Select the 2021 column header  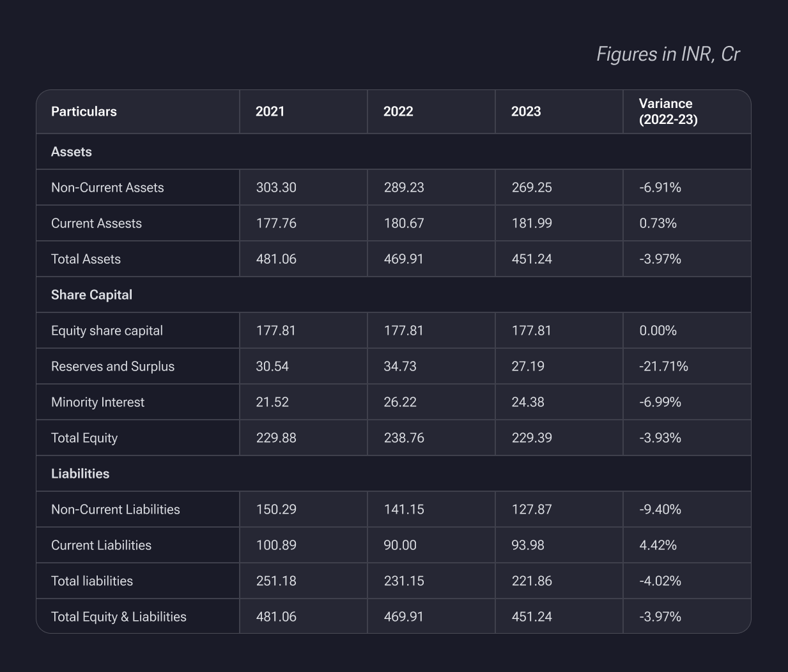(x=270, y=112)
